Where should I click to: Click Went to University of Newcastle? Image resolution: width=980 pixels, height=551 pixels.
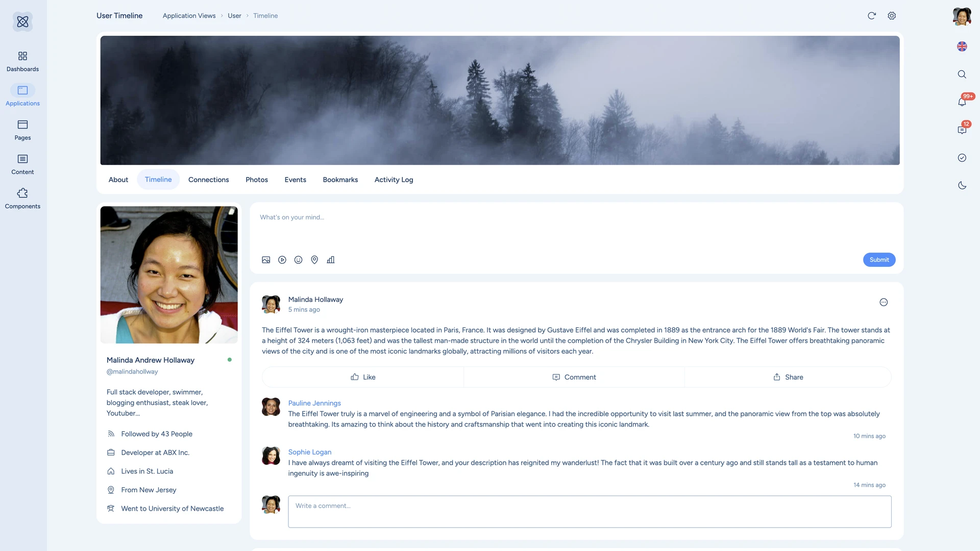tap(173, 509)
